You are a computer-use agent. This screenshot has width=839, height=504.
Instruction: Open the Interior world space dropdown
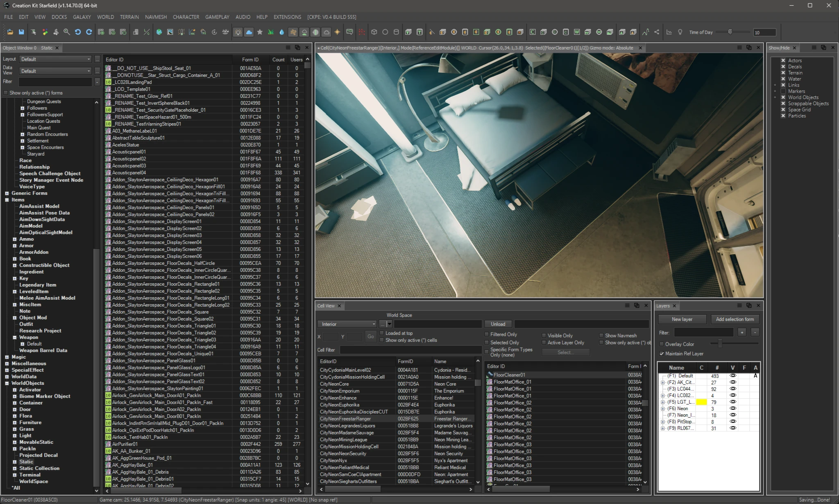pyautogui.click(x=347, y=324)
